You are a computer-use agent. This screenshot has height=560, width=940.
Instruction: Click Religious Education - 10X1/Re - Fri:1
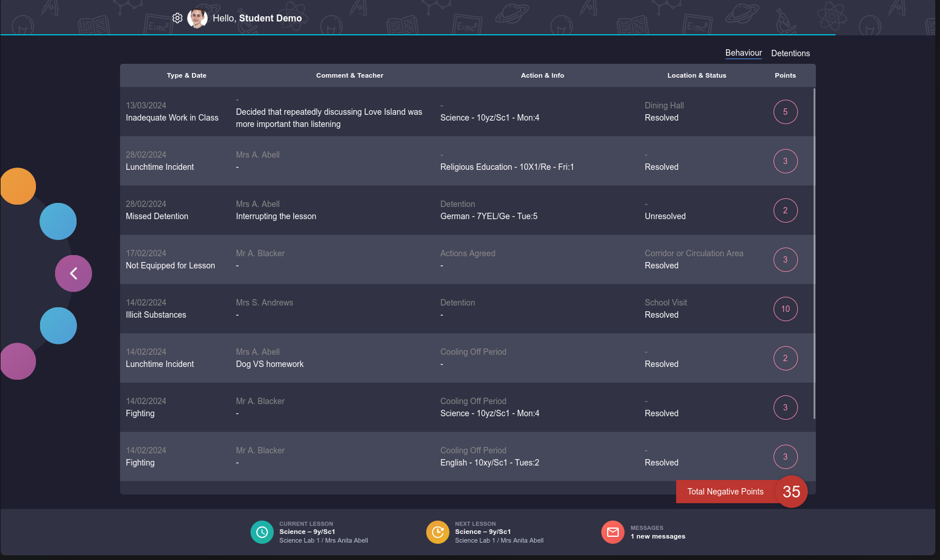(507, 167)
